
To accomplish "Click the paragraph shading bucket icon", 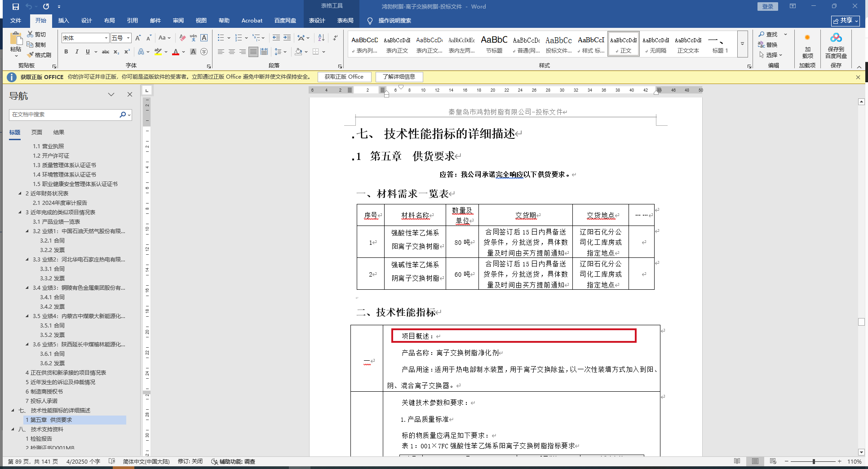I will pos(298,52).
